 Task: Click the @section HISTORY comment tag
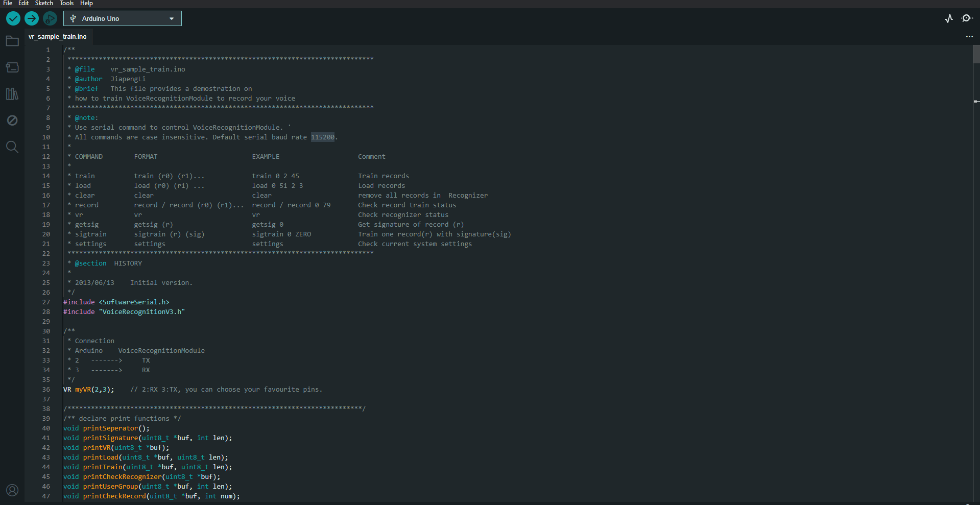108,263
